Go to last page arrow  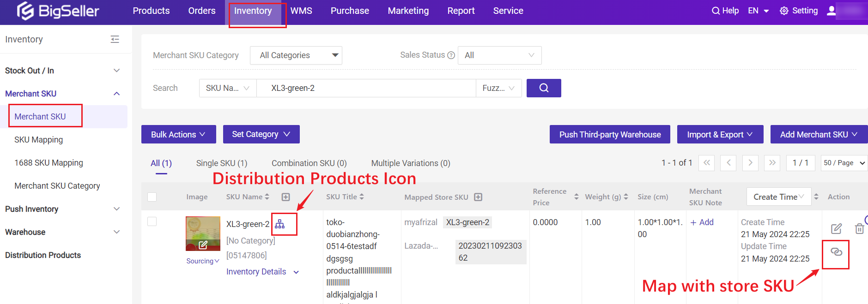point(772,163)
